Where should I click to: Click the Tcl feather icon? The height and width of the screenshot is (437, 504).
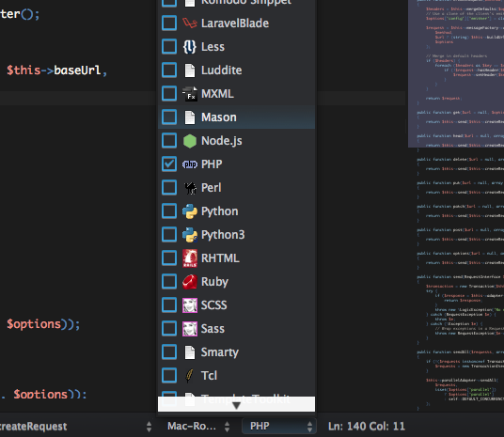190,375
